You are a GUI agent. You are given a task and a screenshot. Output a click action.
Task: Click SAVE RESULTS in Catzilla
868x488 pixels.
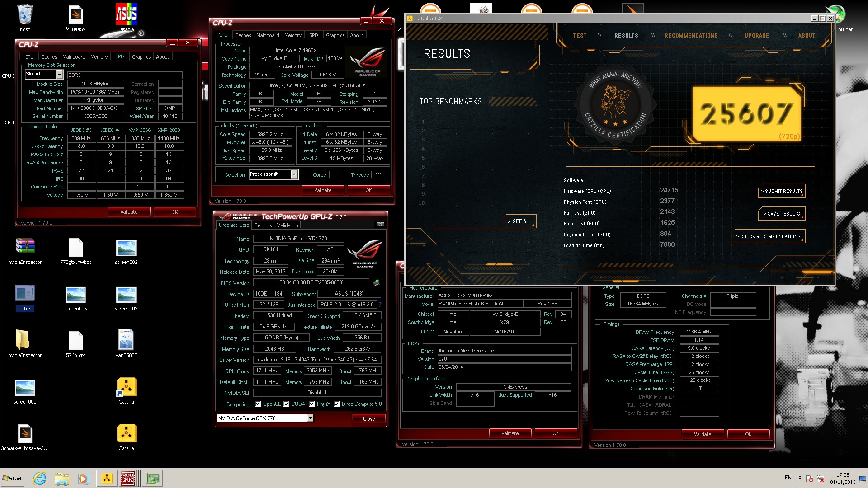782,214
